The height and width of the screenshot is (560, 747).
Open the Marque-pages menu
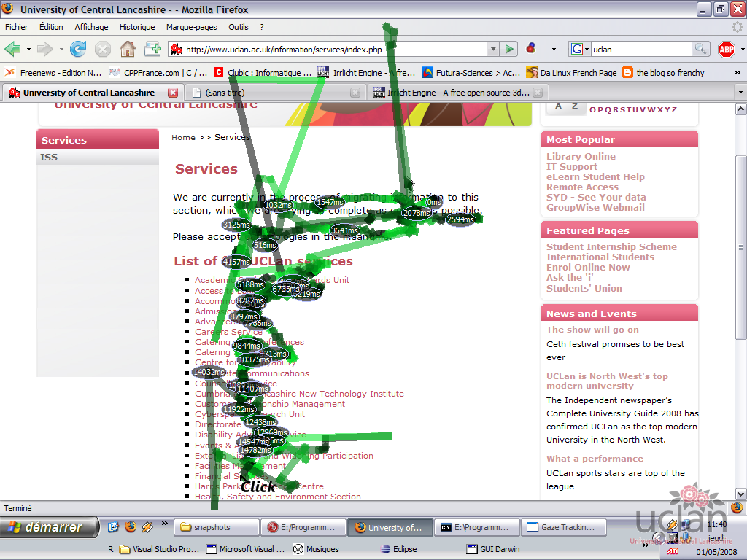192,27
